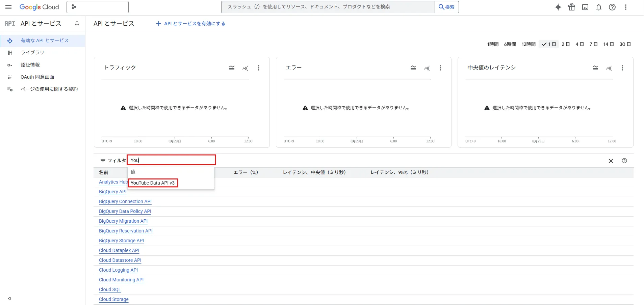Open the Cloud Datastore API link
The height and width of the screenshot is (305, 644).
(x=120, y=260)
